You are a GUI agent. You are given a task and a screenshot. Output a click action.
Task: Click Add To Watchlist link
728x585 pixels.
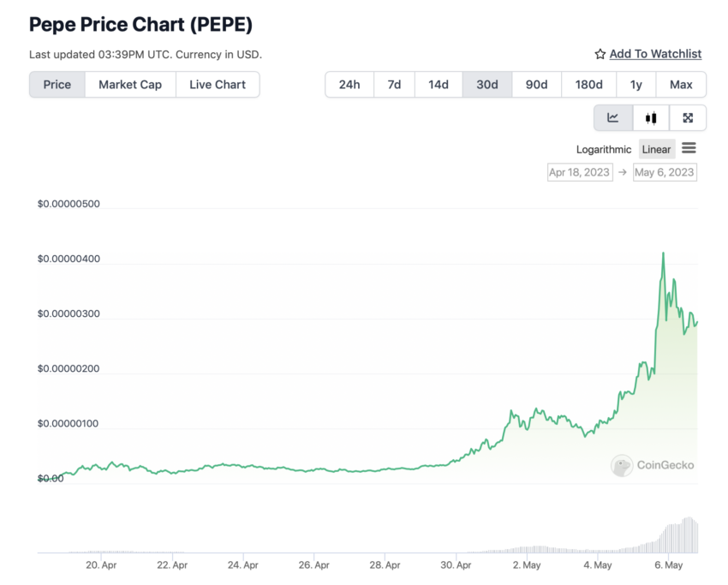coord(655,54)
